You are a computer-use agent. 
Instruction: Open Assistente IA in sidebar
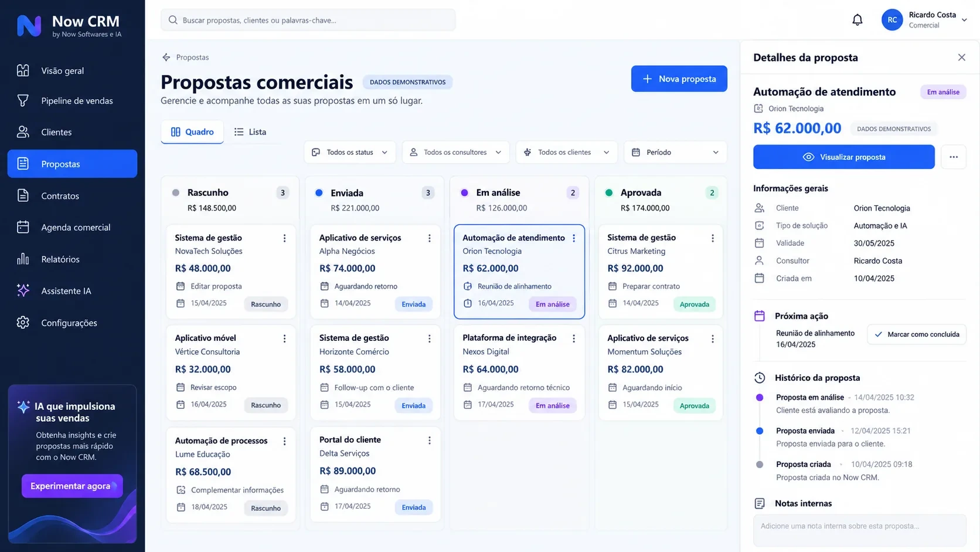click(72, 291)
